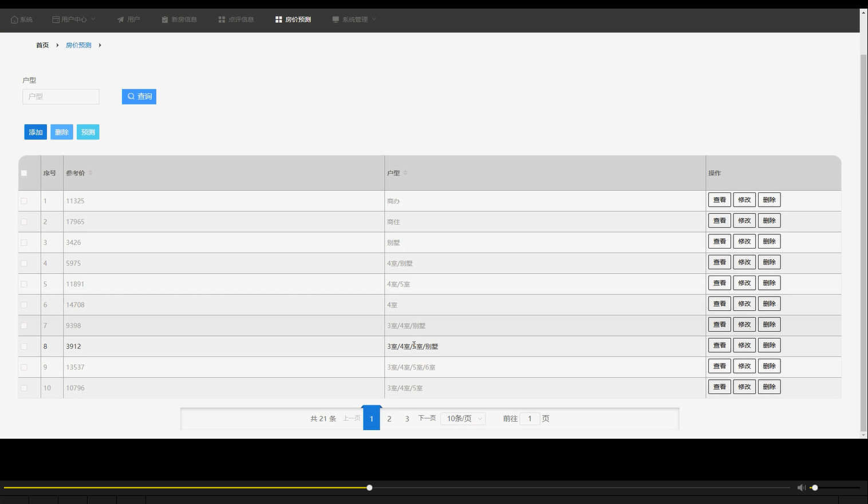Click the toolbar 删除 batch delete button
This screenshot has height=504, width=868.
point(62,132)
